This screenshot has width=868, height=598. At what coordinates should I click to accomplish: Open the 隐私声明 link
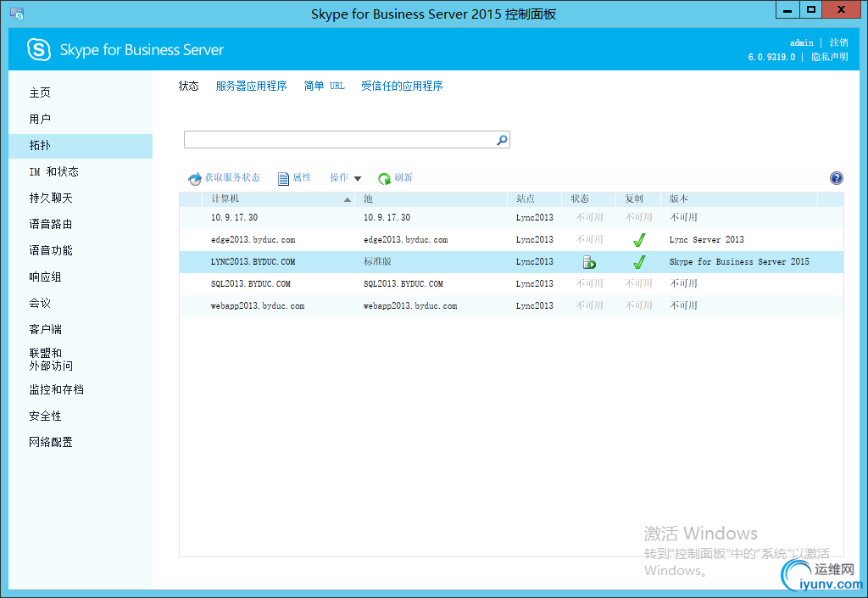point(830,57)
